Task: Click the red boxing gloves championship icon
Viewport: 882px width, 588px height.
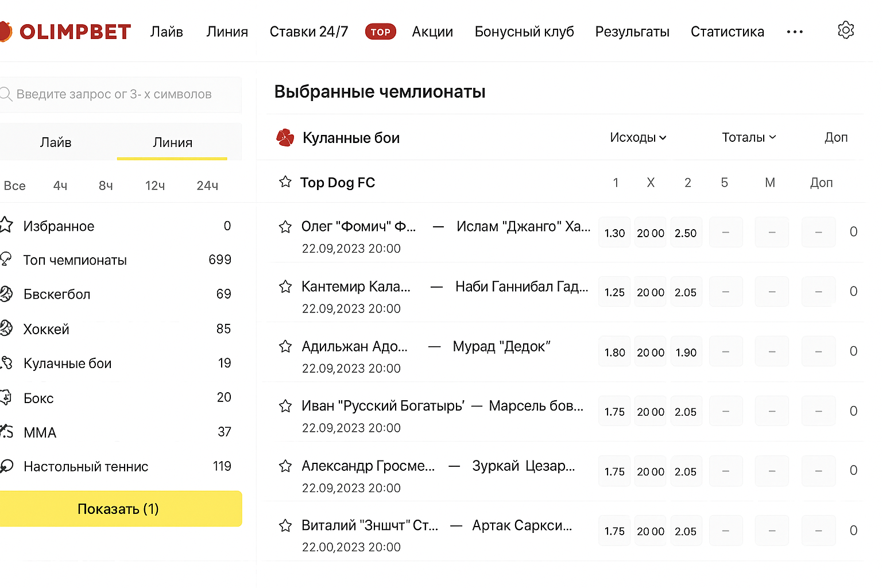Action: pos(285,138)
